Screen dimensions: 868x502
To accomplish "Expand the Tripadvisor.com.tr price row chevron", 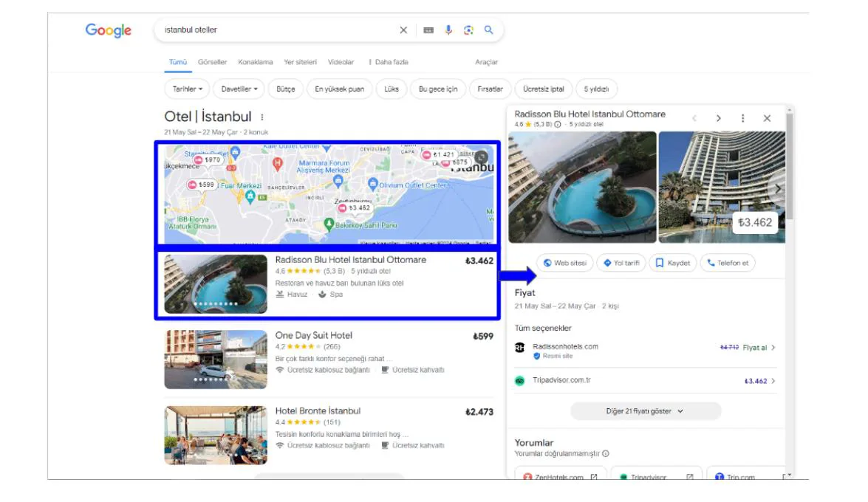I will click(x=773, y=381).
